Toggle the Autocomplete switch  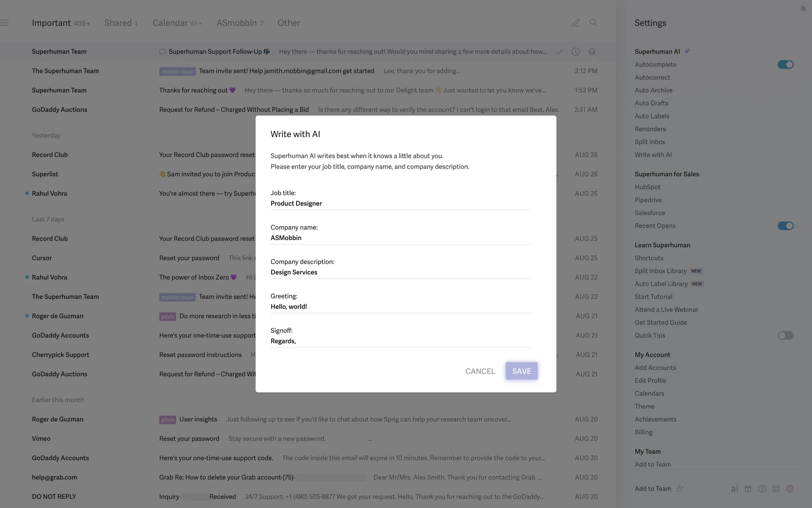tap(785, 64)
